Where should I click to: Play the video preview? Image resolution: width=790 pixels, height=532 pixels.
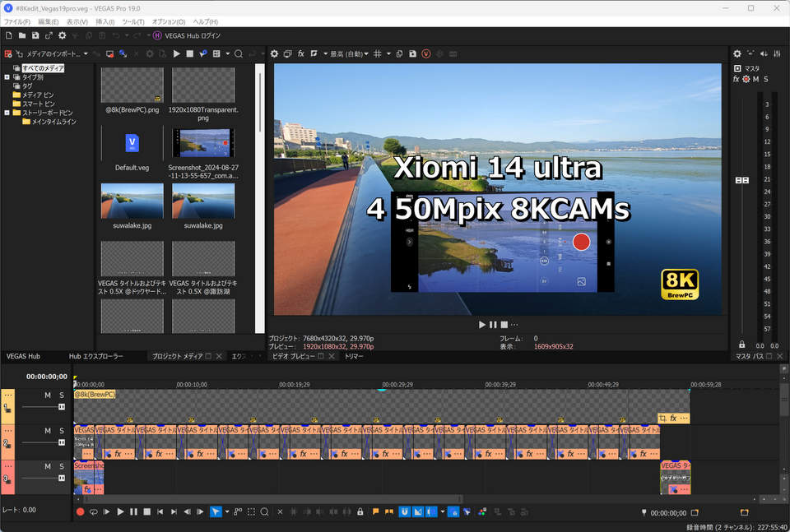(x=482, y=325)
